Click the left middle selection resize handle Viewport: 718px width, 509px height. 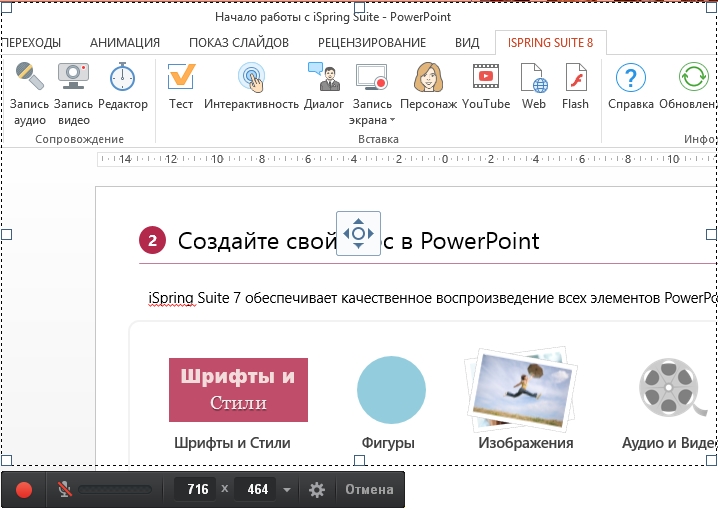click(x=6, y=234)
